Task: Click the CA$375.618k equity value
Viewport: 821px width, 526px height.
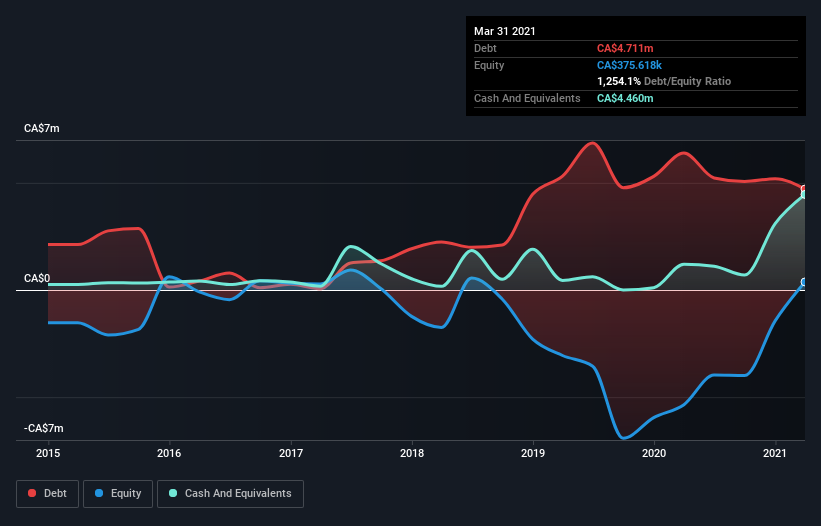Action: pos(629,65)
